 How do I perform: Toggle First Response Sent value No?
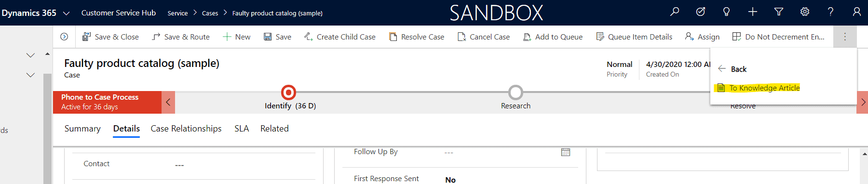[x=450, y=180]
